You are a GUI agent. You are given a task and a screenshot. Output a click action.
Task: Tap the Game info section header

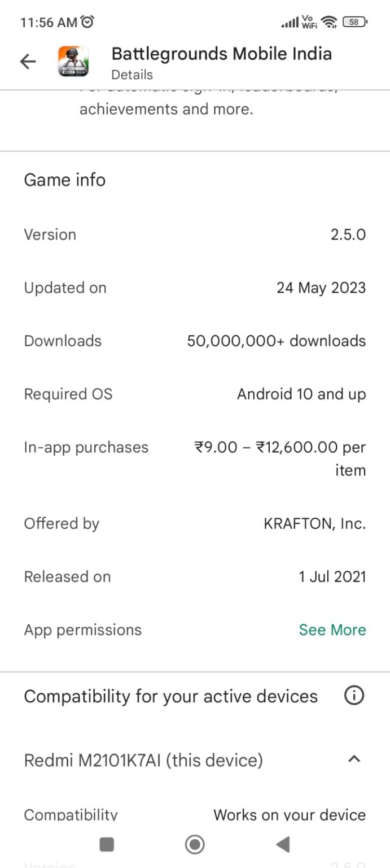[64, 180]
